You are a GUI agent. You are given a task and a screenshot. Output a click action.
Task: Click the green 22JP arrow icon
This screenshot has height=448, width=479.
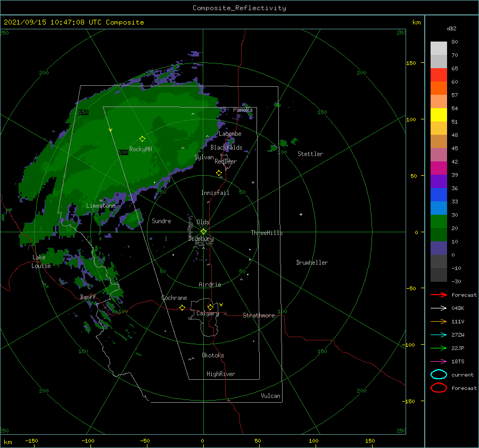click(x=439, y=348)
